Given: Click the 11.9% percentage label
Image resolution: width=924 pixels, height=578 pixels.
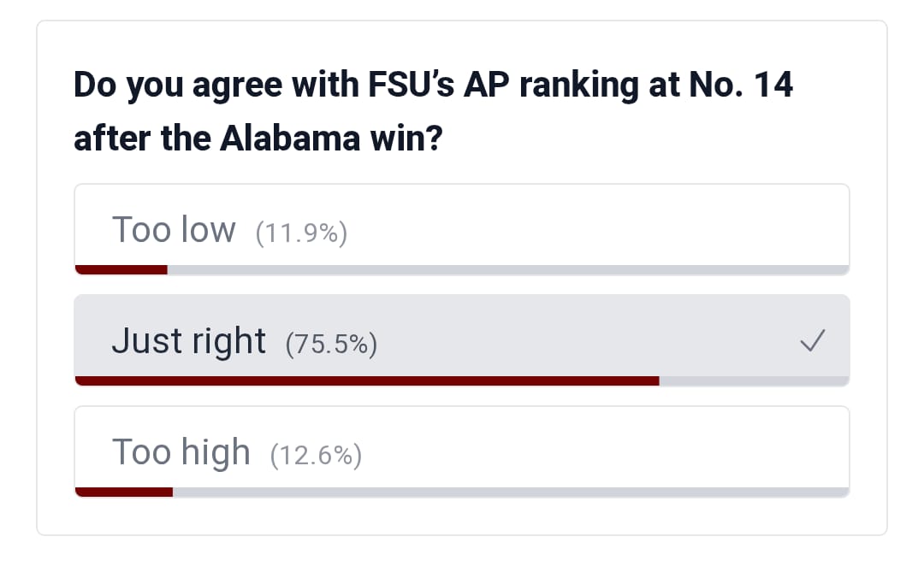Looking at the screenshot, I should tap(301, 233).
